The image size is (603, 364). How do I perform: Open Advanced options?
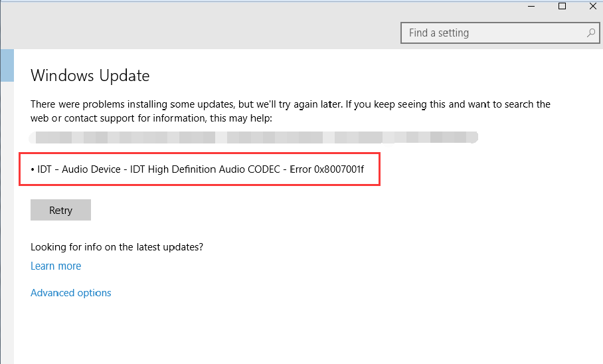pyautogui.click(x=71, y=293)
